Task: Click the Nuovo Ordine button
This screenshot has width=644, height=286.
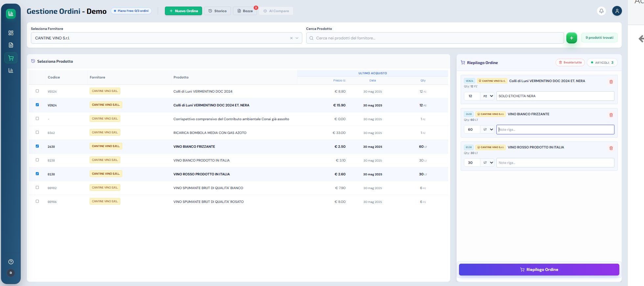Action: point(183,11)
